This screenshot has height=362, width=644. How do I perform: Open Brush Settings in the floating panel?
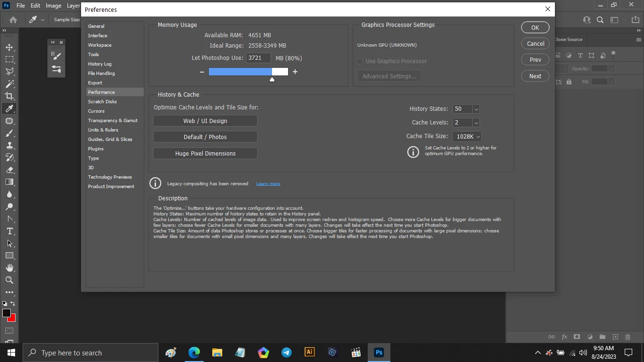[x=57, y=56]
